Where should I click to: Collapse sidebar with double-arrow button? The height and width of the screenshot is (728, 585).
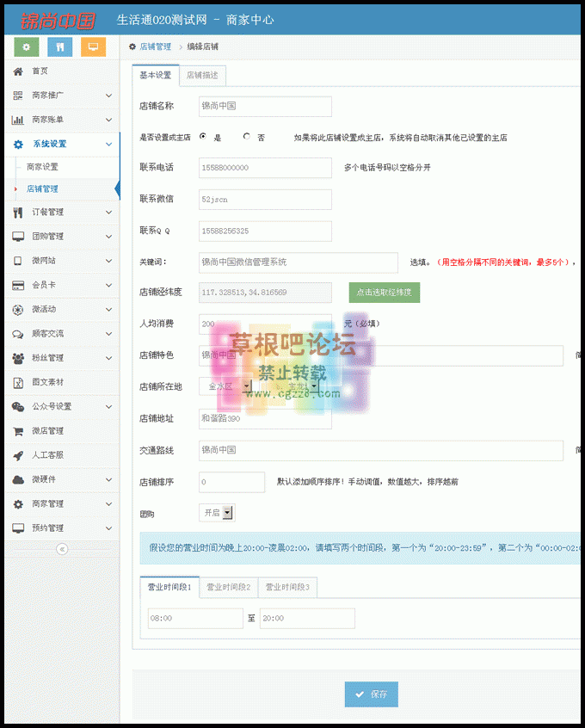pyautogui.click(x=62, y=549)
